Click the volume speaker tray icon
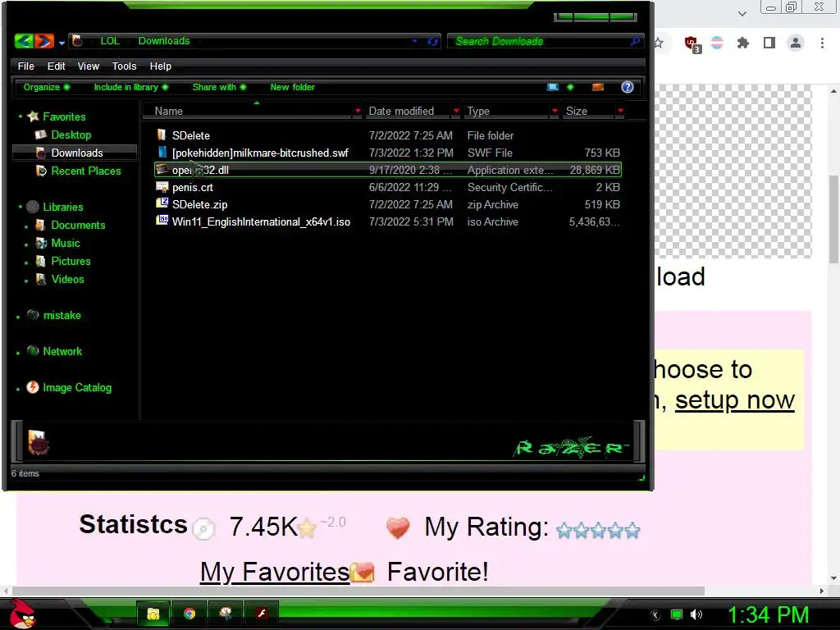This screenshot has width=840, height=630. (696, 614)
